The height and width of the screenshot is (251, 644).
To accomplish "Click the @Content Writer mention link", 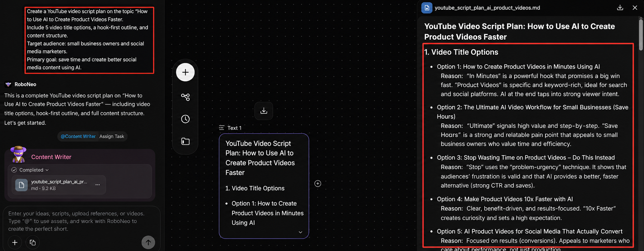I will pyautogui.click(x=78, y=136).
